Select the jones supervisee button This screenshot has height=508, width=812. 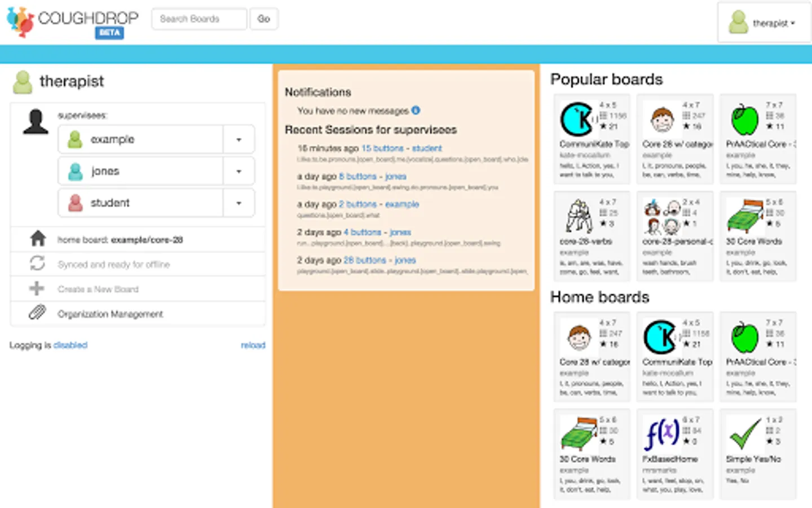point(140,171)
